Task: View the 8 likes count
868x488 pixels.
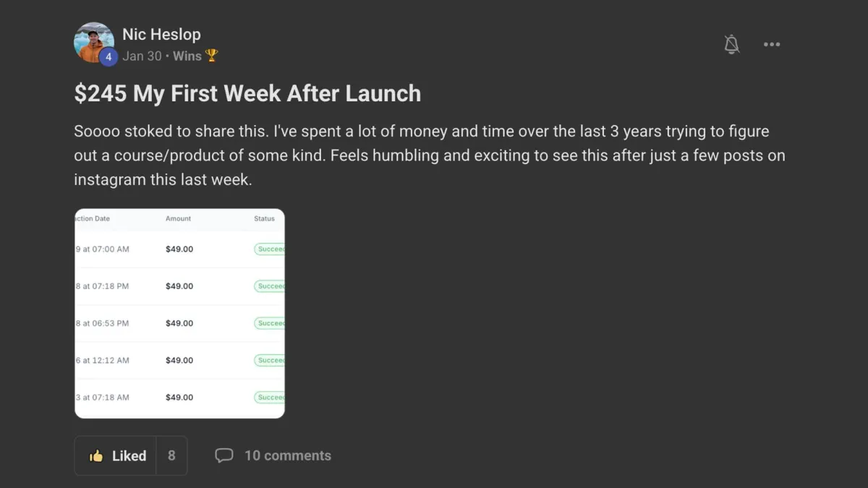Action: click(x=171, y=455)
